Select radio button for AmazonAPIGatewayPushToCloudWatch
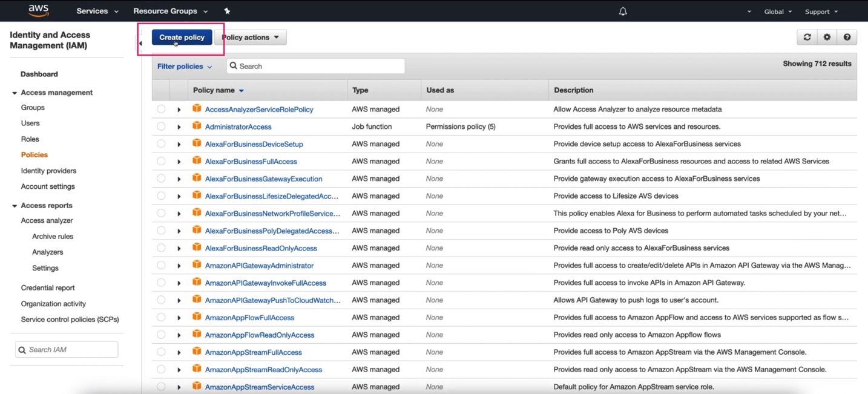This screenshot has height=394, width=868. (161, 300)
